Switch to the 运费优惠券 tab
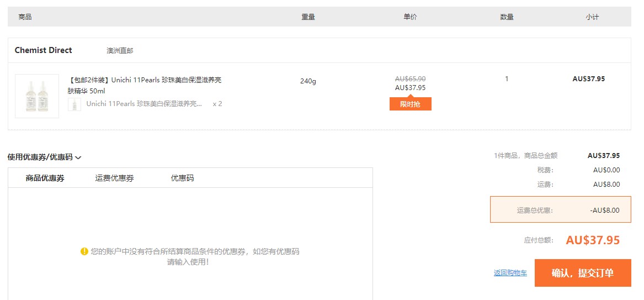 (x=115, y=178)
